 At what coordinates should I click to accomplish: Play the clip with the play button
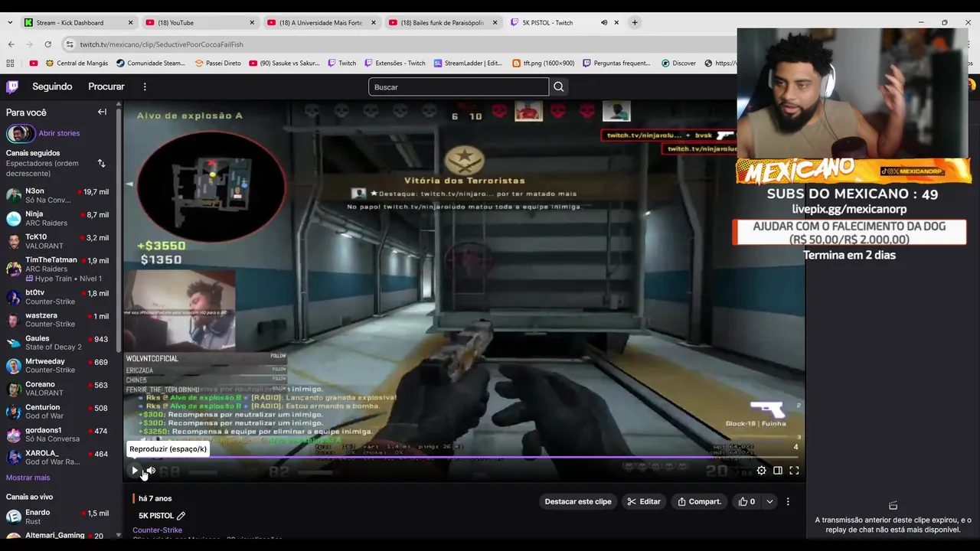(x=135, y=471)
